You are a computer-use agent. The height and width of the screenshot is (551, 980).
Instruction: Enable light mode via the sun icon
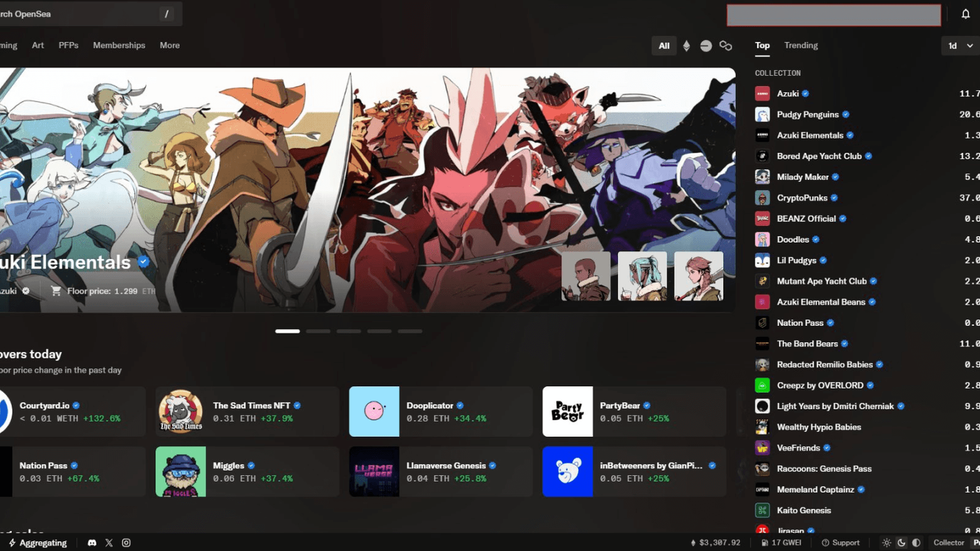point(886,542)
